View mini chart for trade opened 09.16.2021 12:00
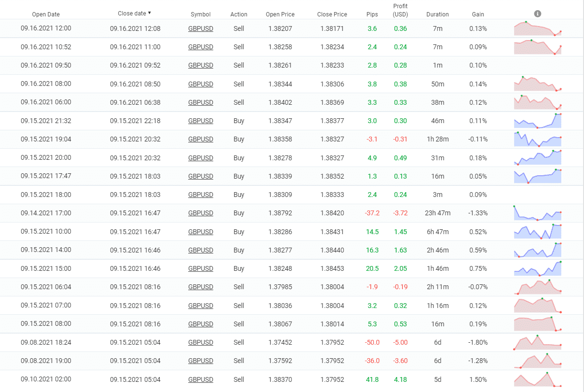This screenshot has width=584, height=392. pyautogui.click(x=538, y=29)
